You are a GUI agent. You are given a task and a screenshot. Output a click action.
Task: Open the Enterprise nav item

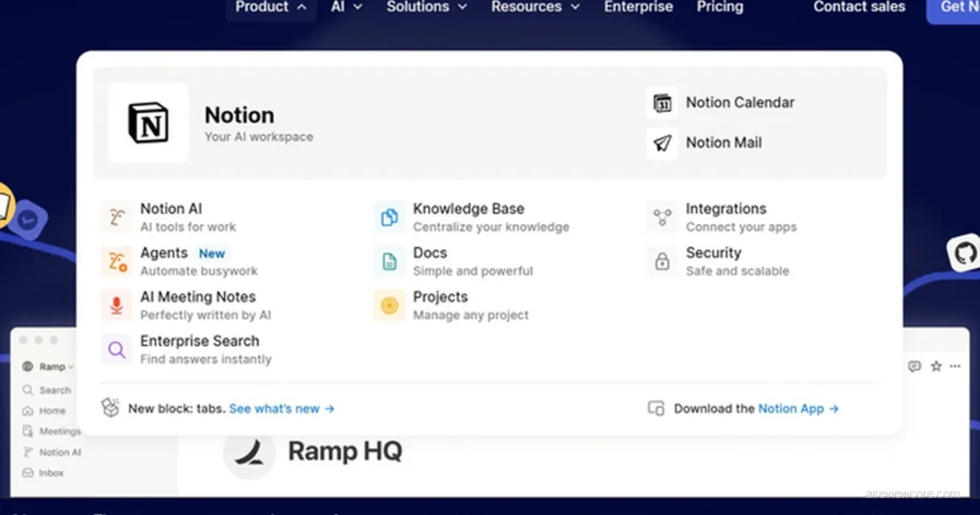(x=638, y=7)
